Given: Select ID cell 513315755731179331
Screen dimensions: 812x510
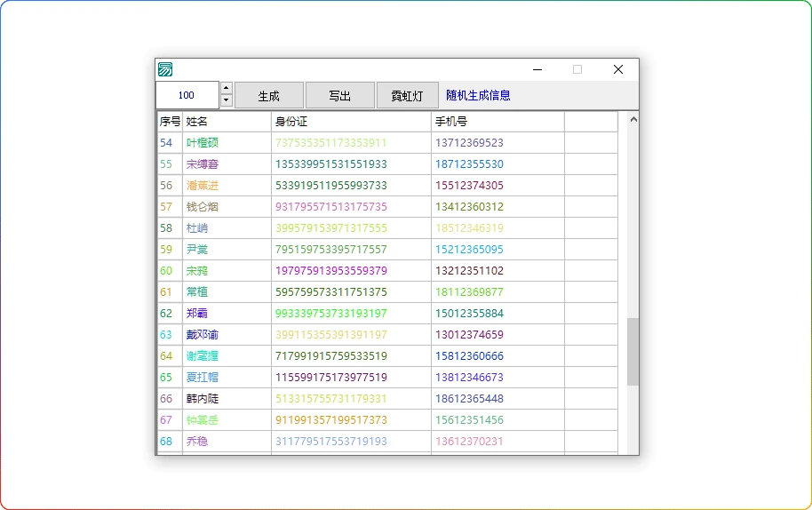Looking at the screenshot, I should pos(351,399).
